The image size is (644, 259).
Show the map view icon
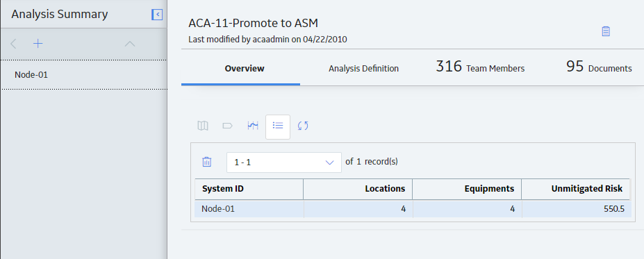tap(202, 126)
